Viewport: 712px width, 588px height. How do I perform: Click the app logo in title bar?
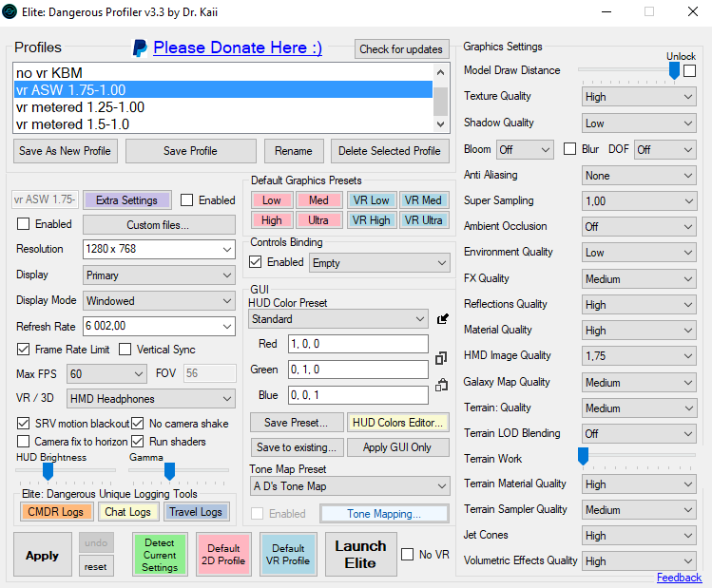10,11
